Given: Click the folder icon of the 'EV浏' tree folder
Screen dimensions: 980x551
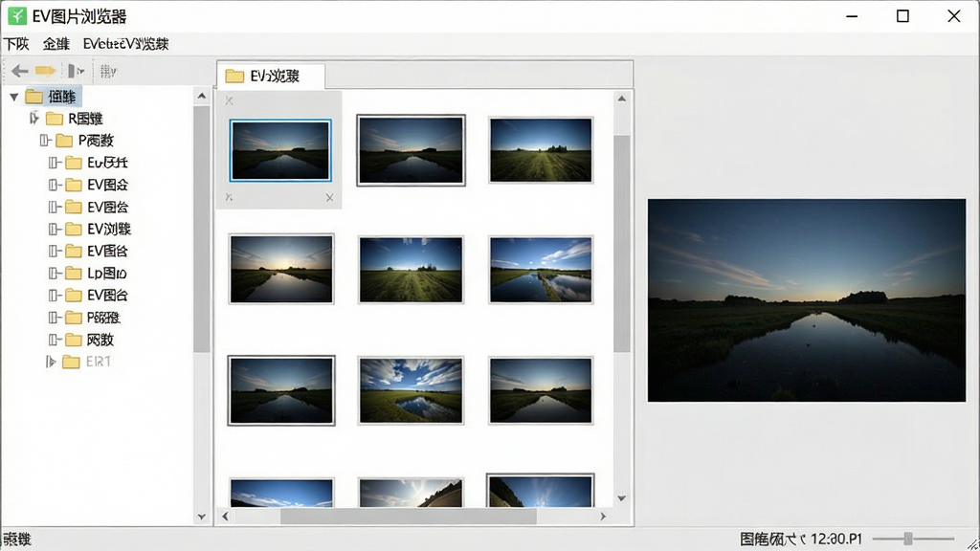Looking at the screenshot, I should [74, 230].
